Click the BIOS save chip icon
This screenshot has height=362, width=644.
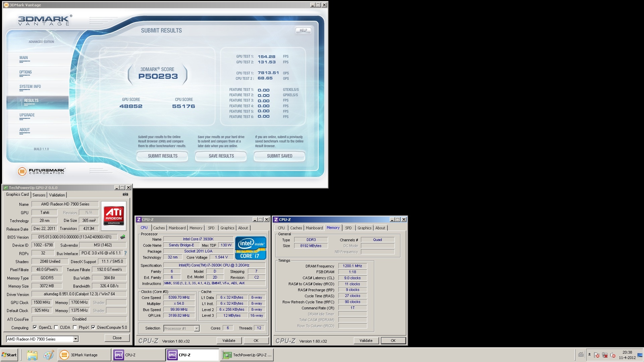pyautogui.click(x=123, y=237)
